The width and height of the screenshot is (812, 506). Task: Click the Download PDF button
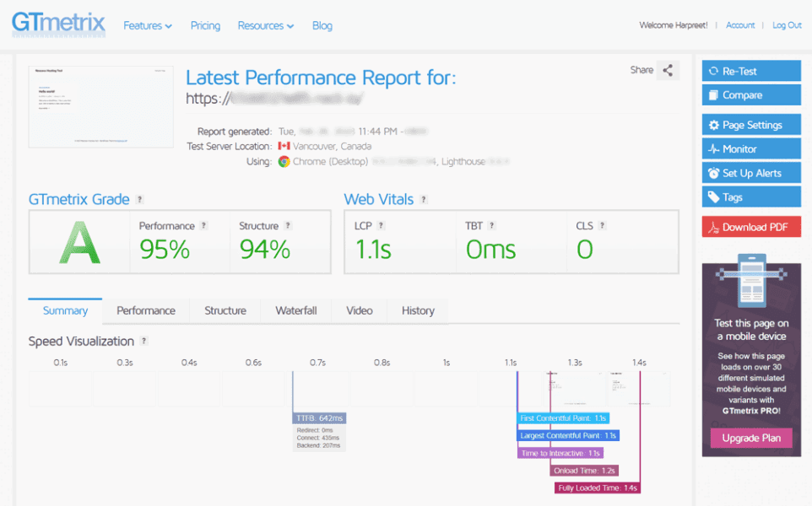(x=751, y=227)
